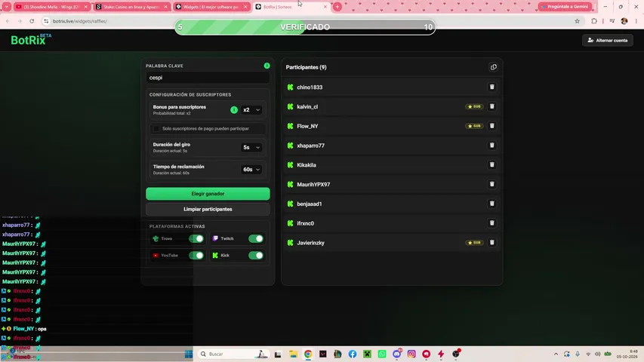Click Participantes (9) heading
This screenshot has width=644, height=362.
tap(306, 67)
